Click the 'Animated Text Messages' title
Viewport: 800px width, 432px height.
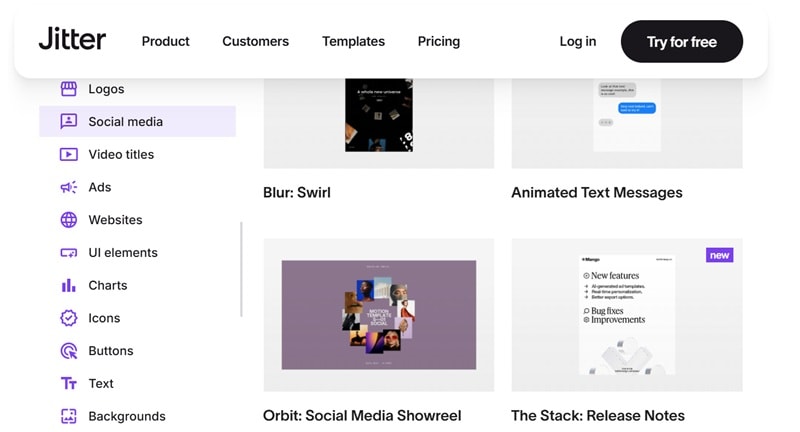pos(597,192)
